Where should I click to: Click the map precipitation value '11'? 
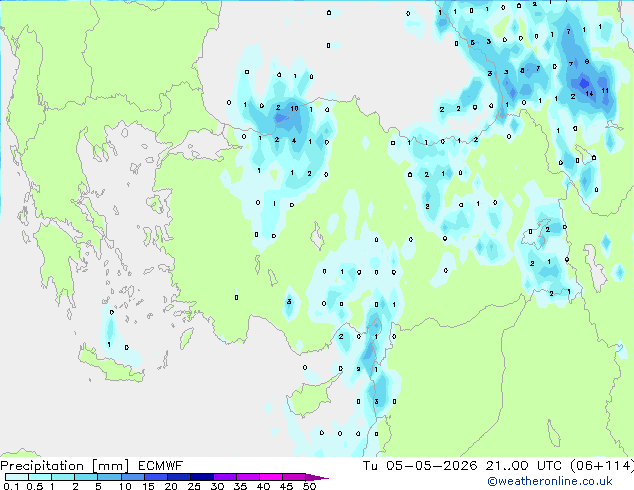click(605, 91)
